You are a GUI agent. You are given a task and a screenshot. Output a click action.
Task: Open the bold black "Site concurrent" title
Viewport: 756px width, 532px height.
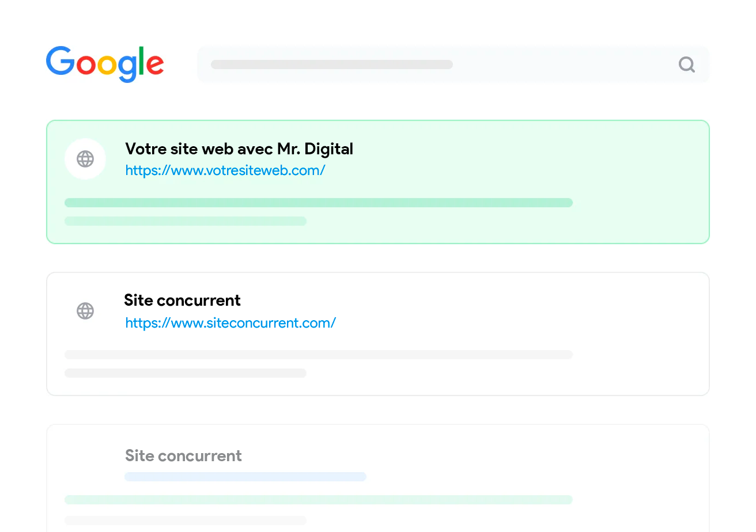click(182, 301)
